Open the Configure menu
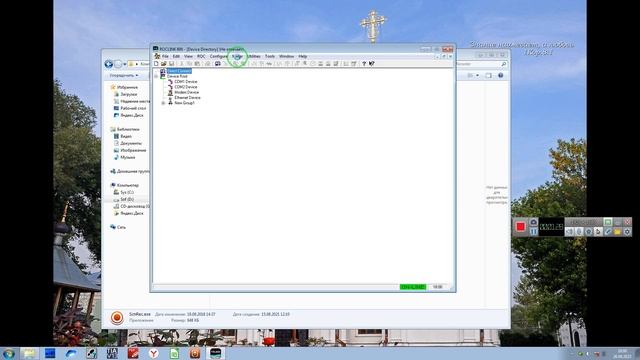The image size is (640, 360). (219, 56)
